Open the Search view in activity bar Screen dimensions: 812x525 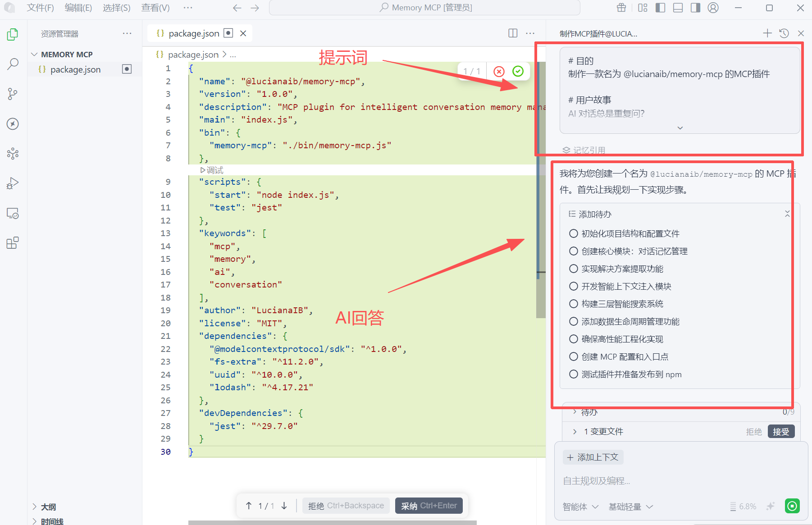(x=13, y=64)
